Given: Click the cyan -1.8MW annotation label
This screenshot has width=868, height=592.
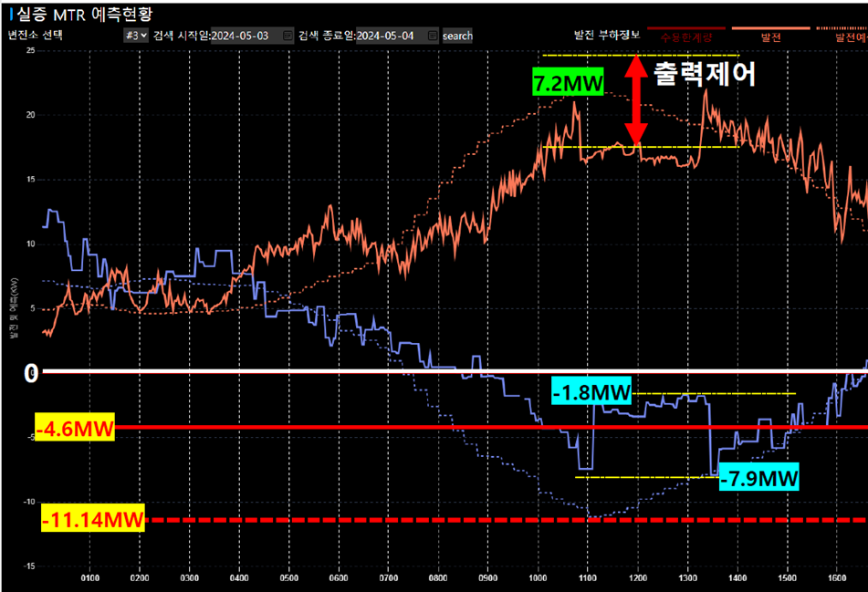Looking at the screenshot, I should 592,393.
